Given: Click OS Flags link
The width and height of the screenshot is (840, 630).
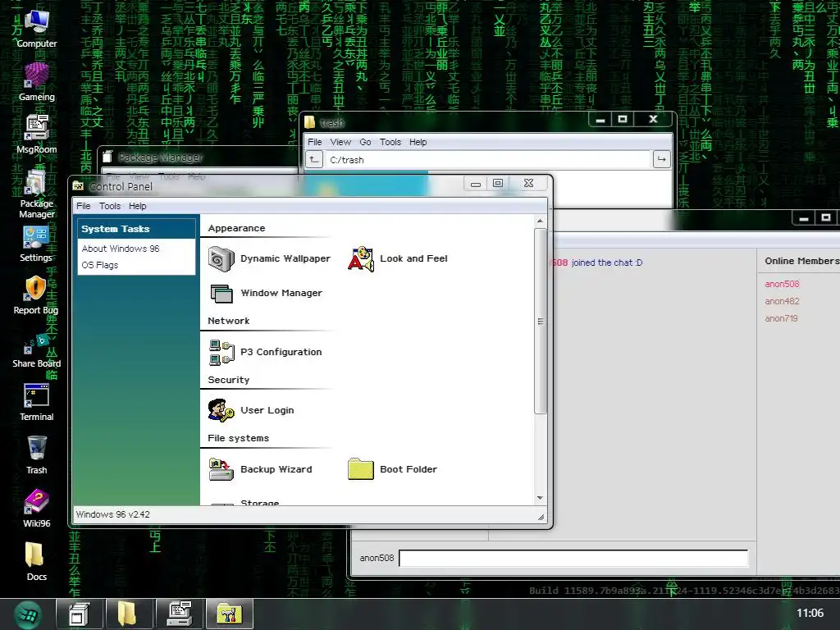Looking at the screenshot, I should click(99, 265).
